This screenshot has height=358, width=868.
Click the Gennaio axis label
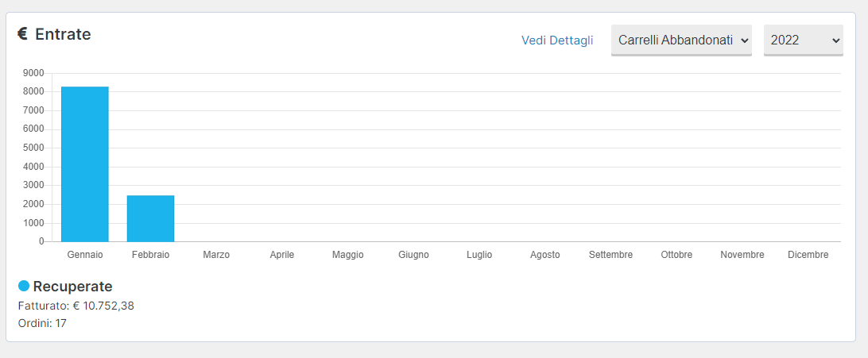pyautogui.click(x=85, y=255)
